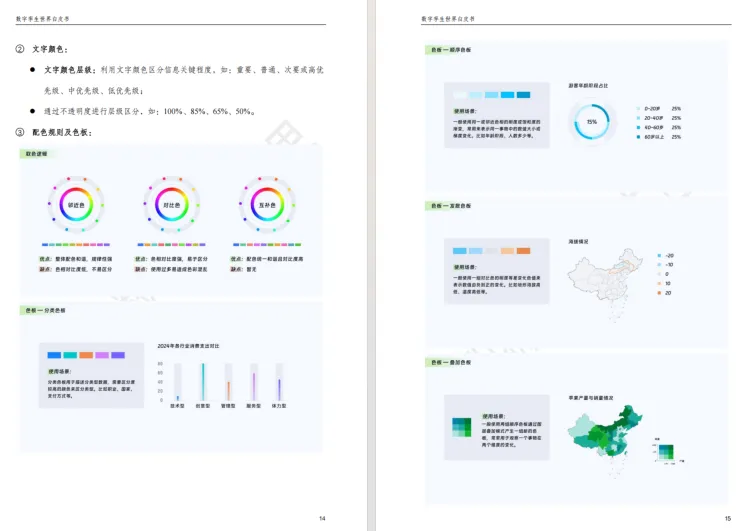
Task: Click the 60岁以上 legend entry
Action: [x=659, y=137]
